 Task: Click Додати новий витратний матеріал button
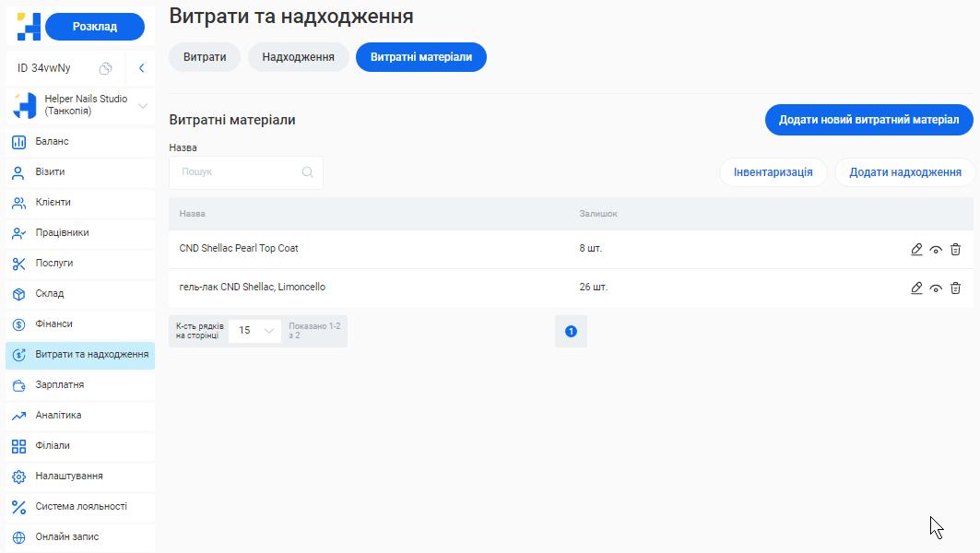click(868, 120)
